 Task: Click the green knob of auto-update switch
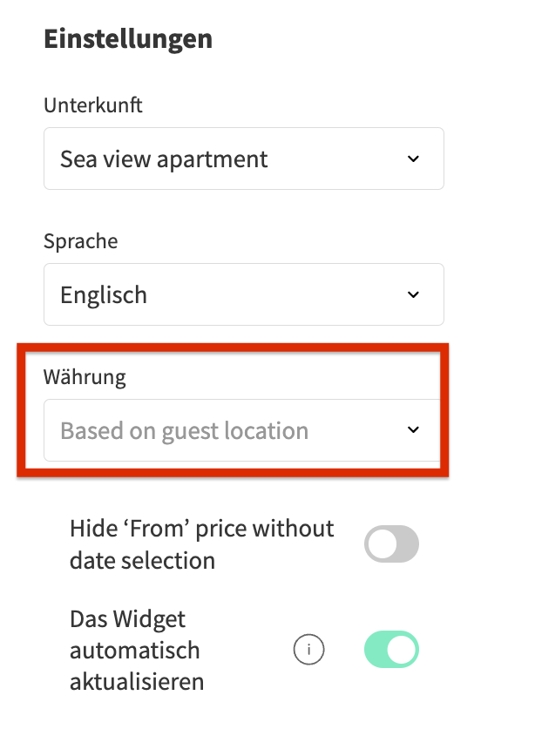403,650
